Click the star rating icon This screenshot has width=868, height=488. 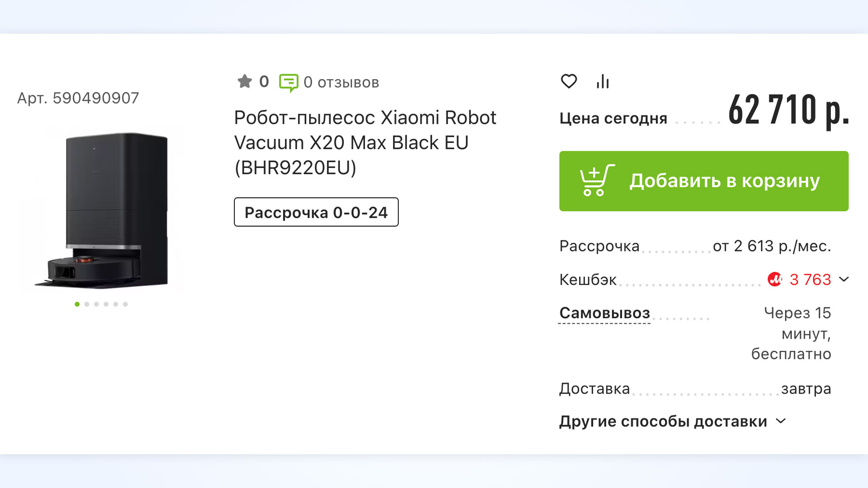point(245,81)
